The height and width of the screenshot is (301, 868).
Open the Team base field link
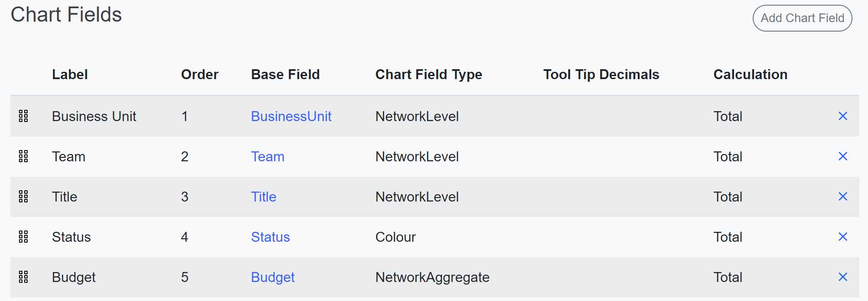(268, 157)
